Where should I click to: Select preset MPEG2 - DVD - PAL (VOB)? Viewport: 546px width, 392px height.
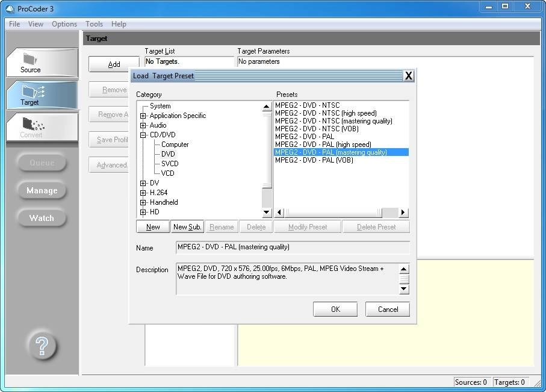pos(314,160)
